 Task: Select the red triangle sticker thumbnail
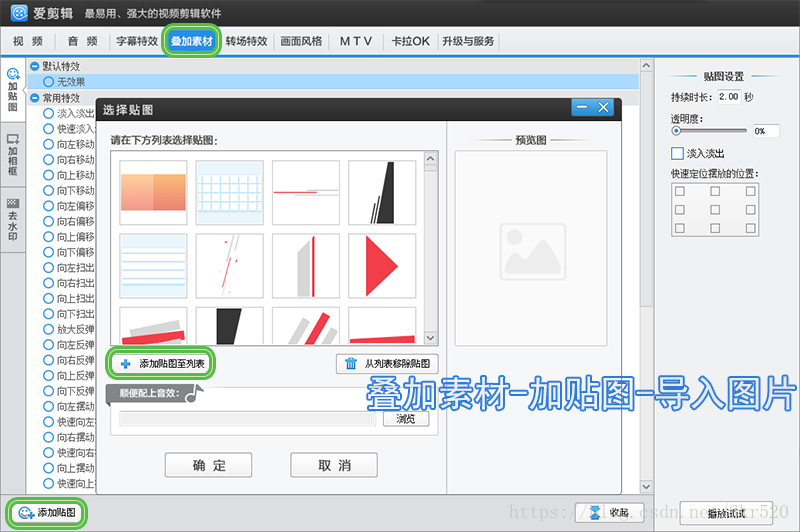(382, 266)
